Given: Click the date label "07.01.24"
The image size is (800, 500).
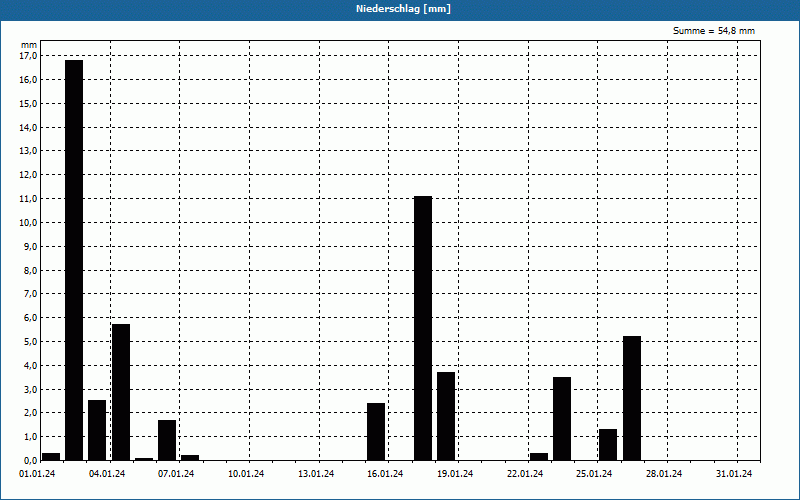Looking at the screenshot, I should 176,474.
